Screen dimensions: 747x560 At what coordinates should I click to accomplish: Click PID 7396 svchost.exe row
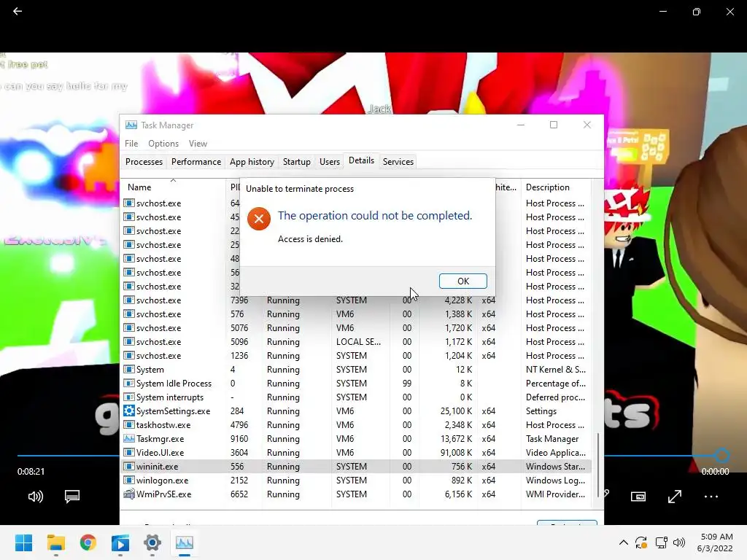356,300
